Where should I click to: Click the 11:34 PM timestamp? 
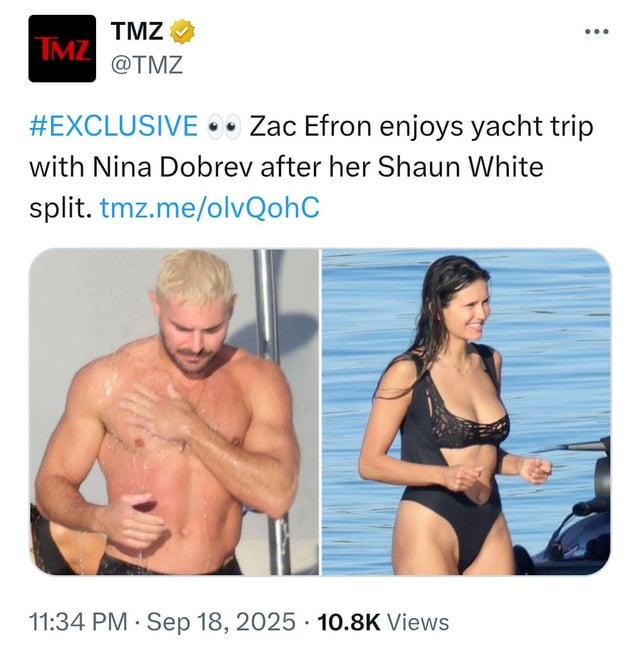pos(78,622)
